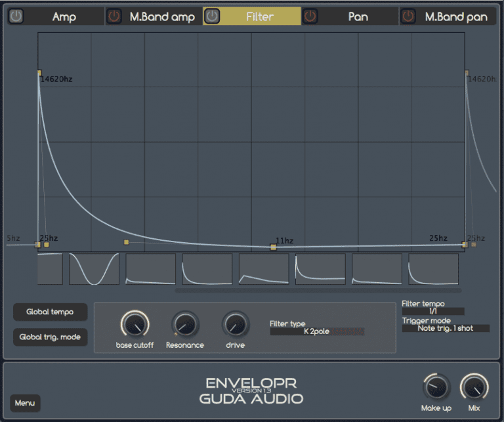Open the M.Band pan tab
The width and height of the screenshot is (504, 422).
click(x=456, y=16)
